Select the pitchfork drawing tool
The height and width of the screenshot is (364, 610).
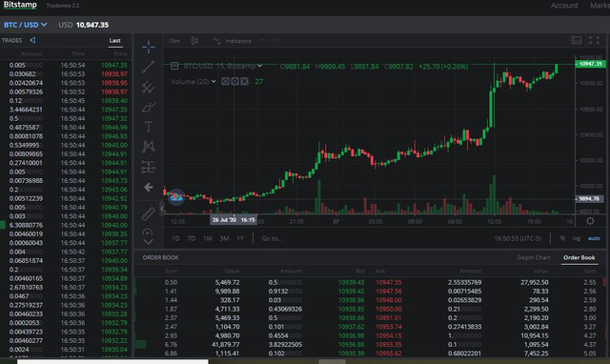click(149, 87)
